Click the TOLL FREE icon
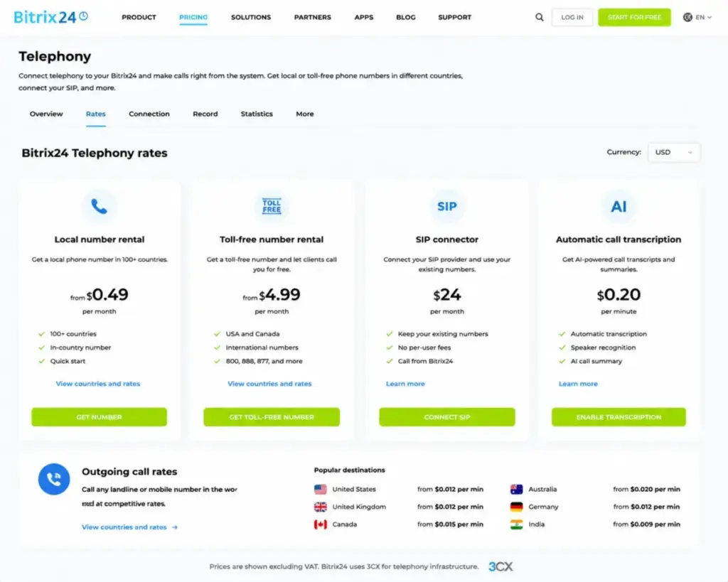728x582 pixels. point(272,206)
